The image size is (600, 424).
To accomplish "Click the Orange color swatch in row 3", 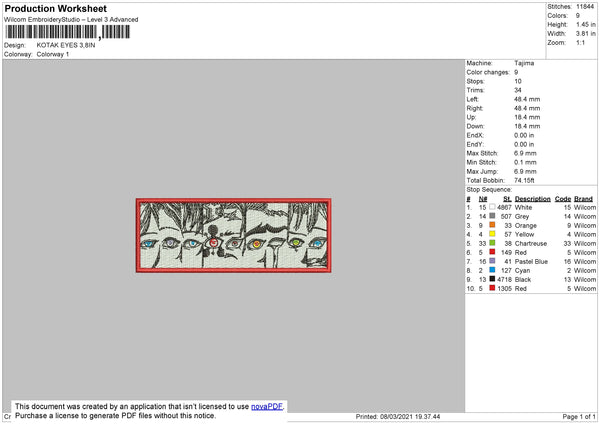I will (x=492, y=225).
